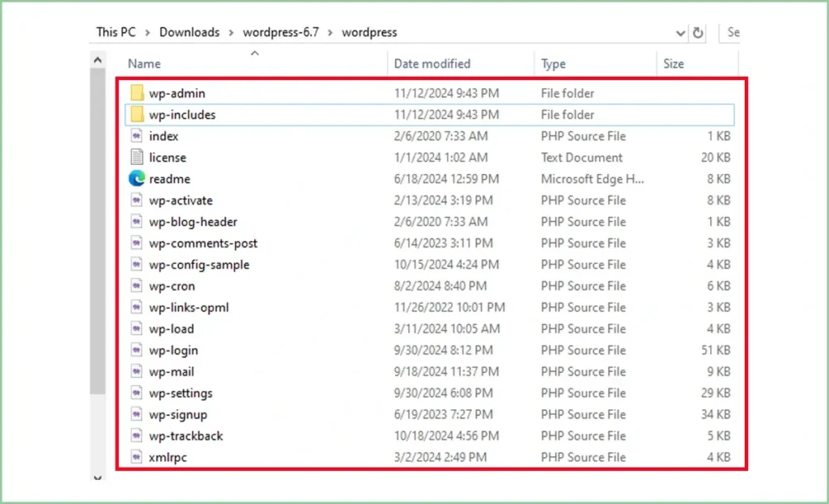Viewport: 829px width, 504px height.
Task: Click the wp-signup PHP file icon
Action: pyautogui.click(x=136, y=414)
